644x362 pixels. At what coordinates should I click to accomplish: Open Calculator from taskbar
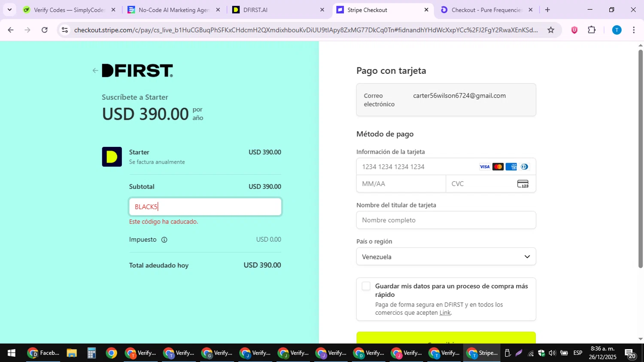(x=91, y=353)
